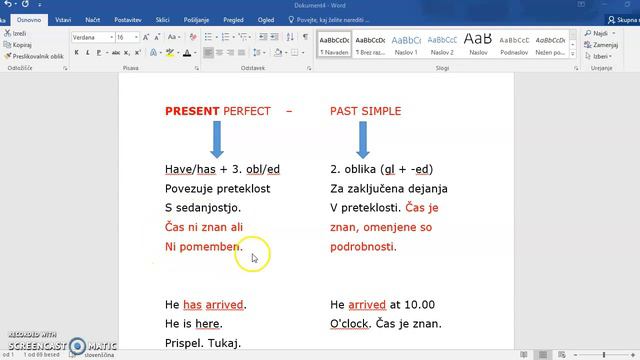
Task: Insert numbered list
Action: point(225,37)
